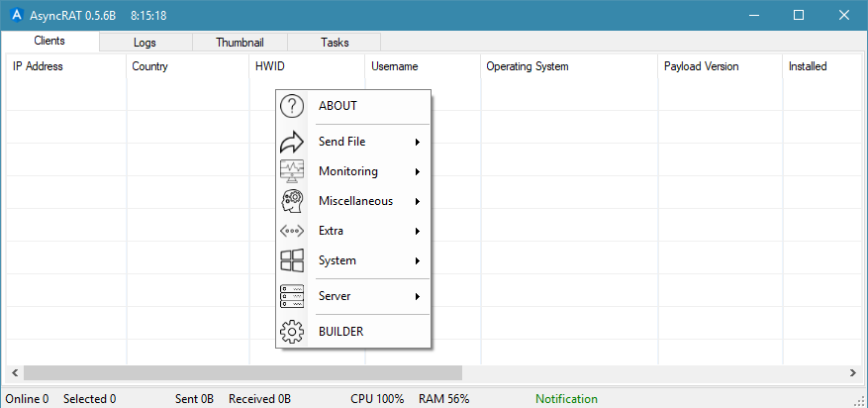Click the question mark icon beside ABOUT
This screenshot has width=868, height=408.
point(292,105)
